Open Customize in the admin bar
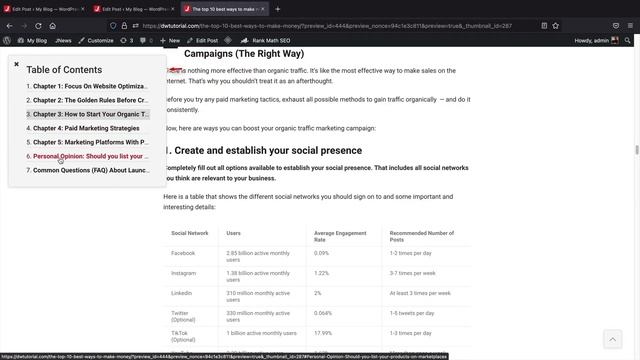The width and height of the screenshot is (640, 360). pyautogui.click(x=96, y=40)
